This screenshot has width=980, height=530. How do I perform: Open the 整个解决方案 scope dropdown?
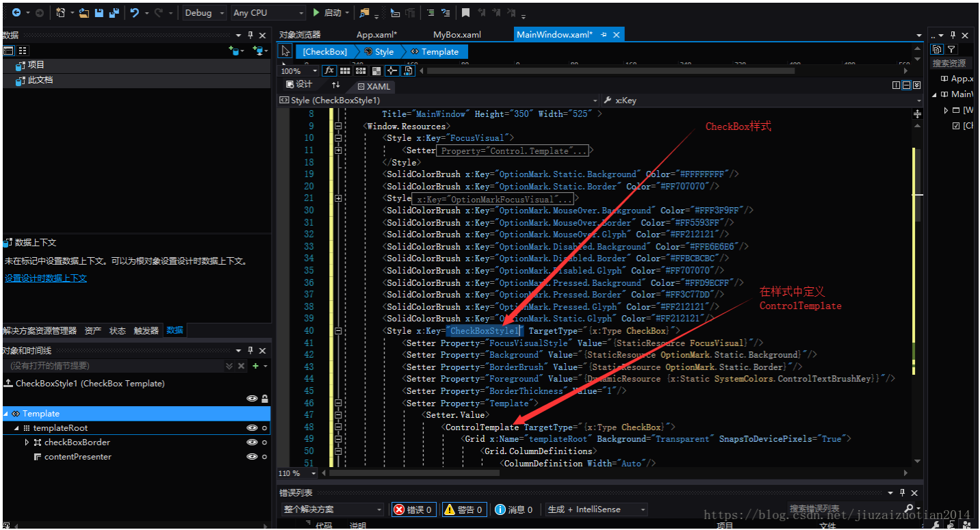pyautogui.click(x=333, y=509)
